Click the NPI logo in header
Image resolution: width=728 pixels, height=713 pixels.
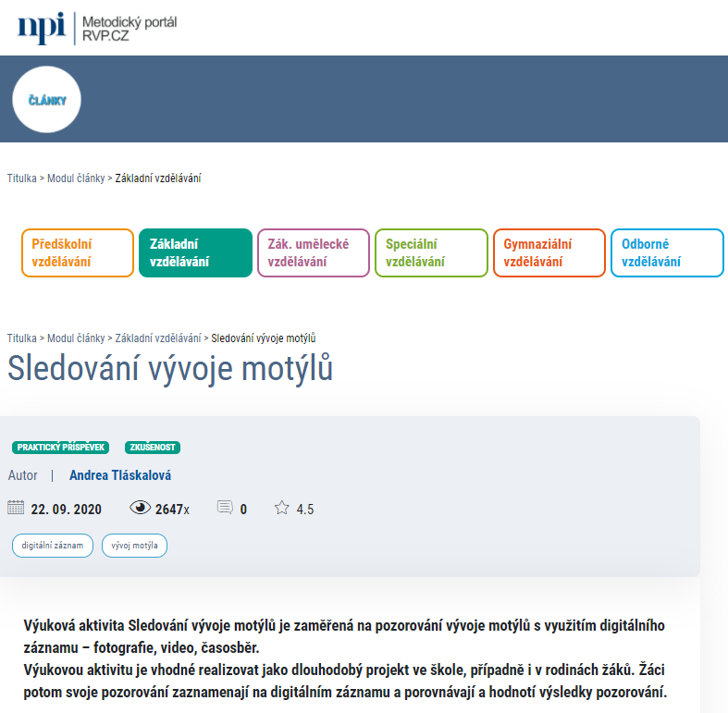[x=43, y=27]
